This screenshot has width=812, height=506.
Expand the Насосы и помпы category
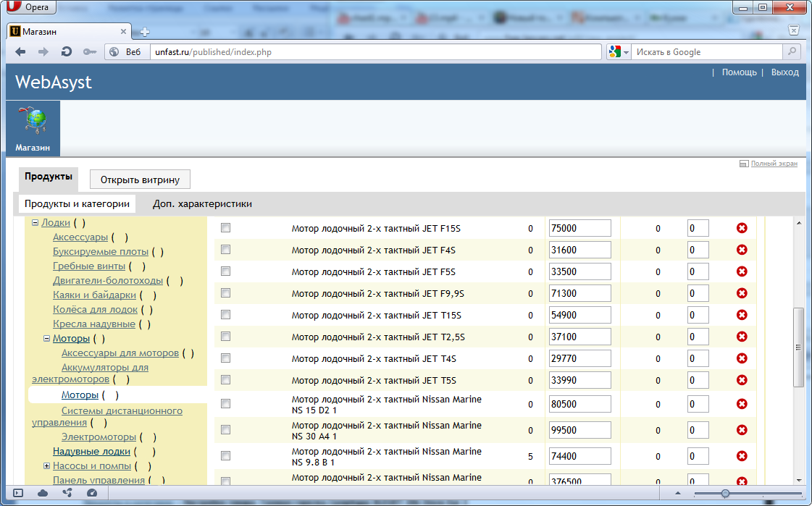point(46,466)
